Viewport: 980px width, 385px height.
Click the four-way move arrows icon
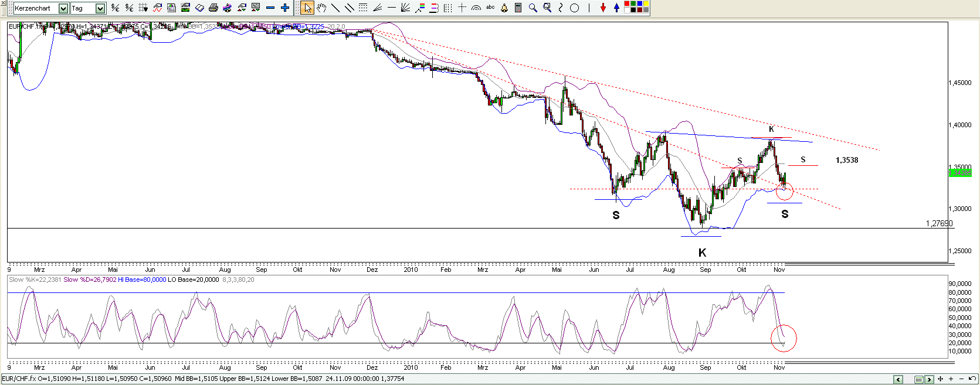(940, 379)
